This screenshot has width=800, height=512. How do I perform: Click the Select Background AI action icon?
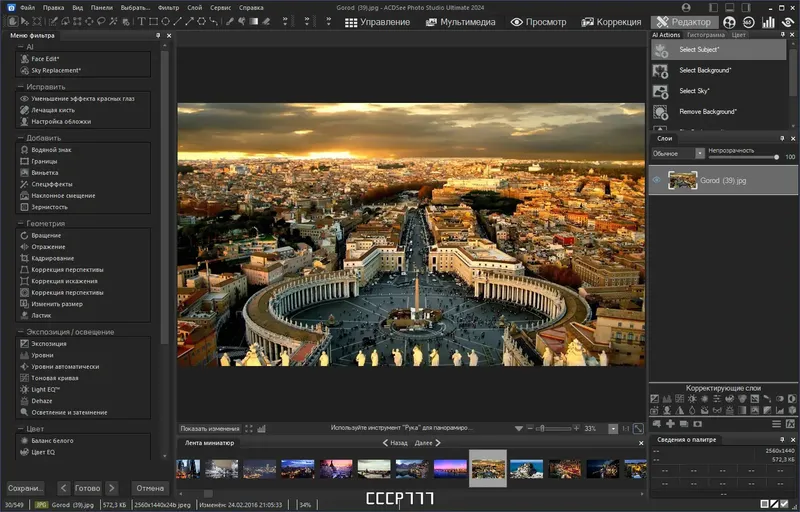660,70
